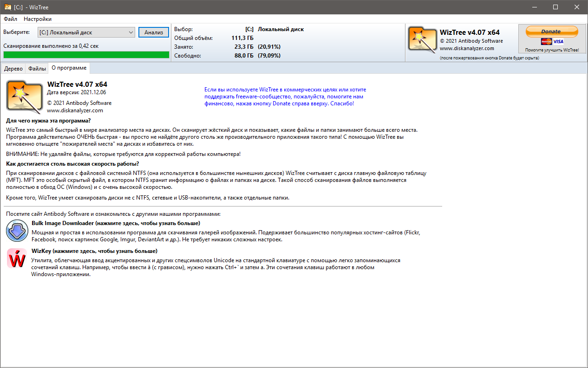The width and height of the screenshot is (588, 368).
Task: Click the 'Посетите сайт Antibody Software' line
Action: pos(113,214)
